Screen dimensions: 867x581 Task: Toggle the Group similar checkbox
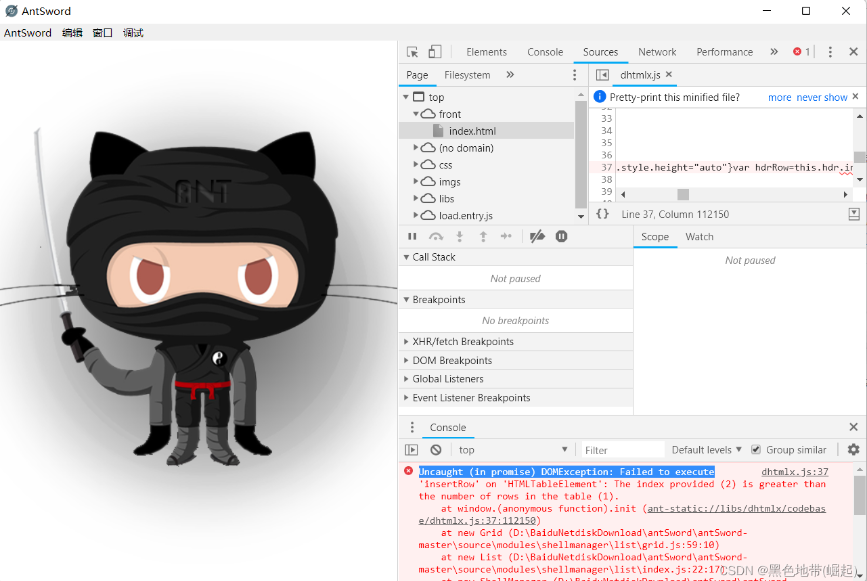[756, 449]
